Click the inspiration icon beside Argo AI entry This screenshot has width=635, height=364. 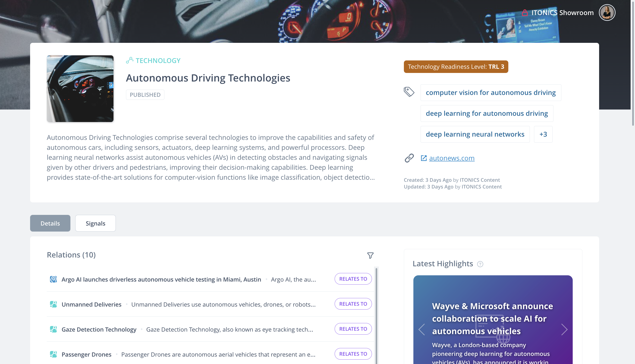53,279
